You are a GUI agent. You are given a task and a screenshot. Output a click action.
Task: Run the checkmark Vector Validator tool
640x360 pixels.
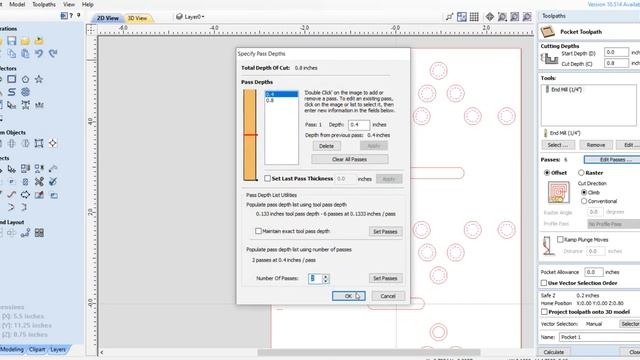53,182
